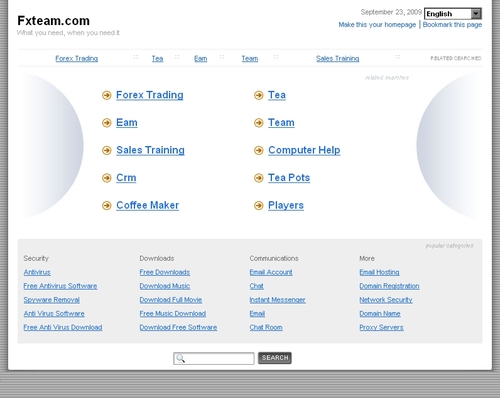Screen dimensions: 500x398
Task: Open the large Forex Trading link
Action: point(150,95)
